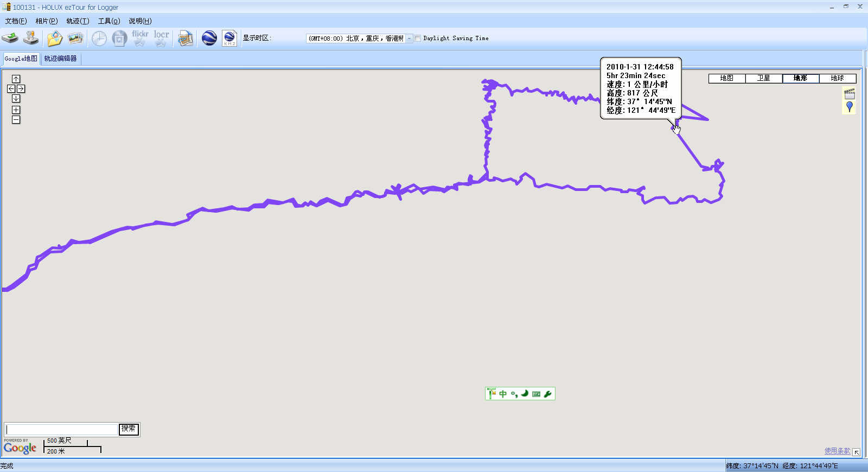Click the 完成 status bar text

(7, 465)
